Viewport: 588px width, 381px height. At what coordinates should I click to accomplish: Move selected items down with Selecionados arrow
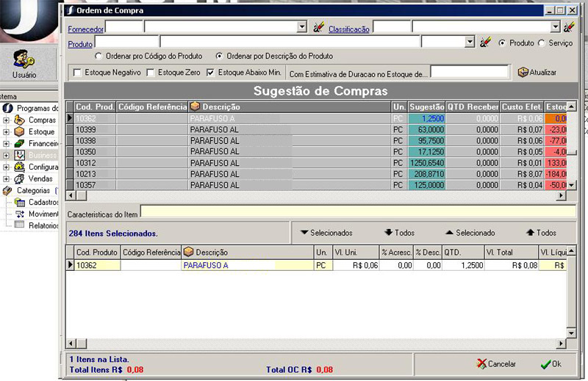click(x=326, y=233)
